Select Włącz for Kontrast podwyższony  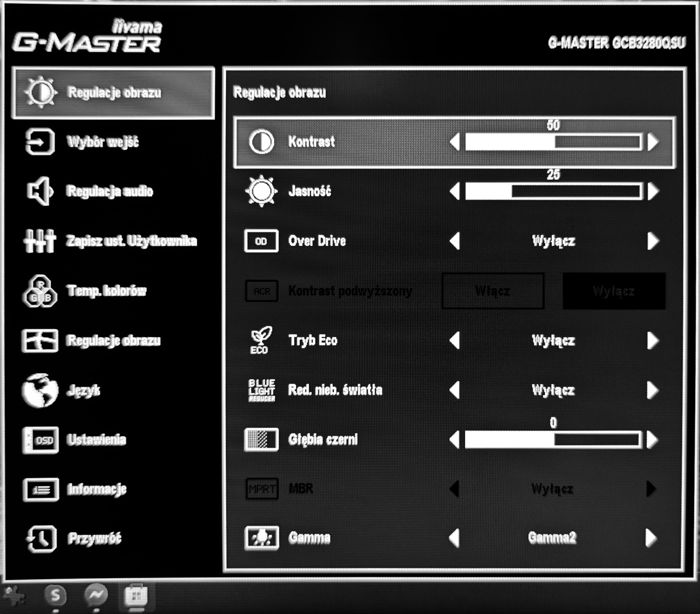pyautogui.click(x=493, y=291)
